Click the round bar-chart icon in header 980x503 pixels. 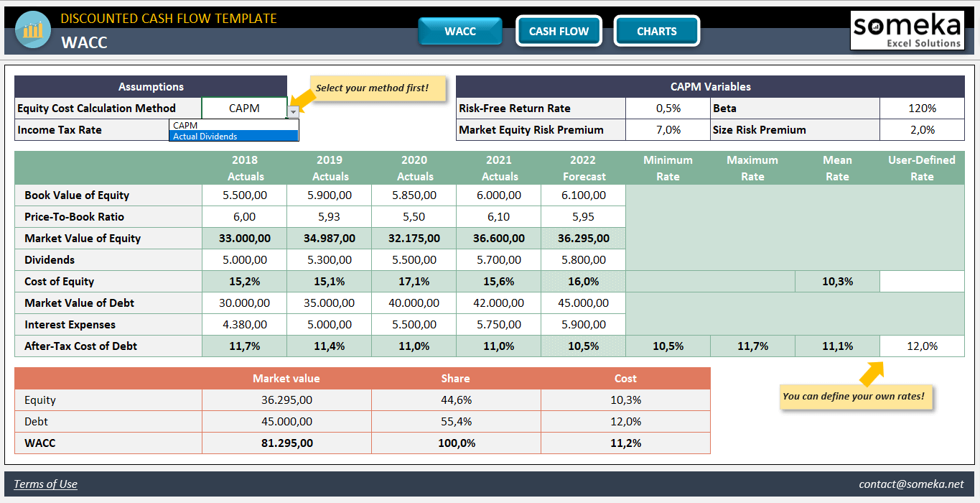32,30
